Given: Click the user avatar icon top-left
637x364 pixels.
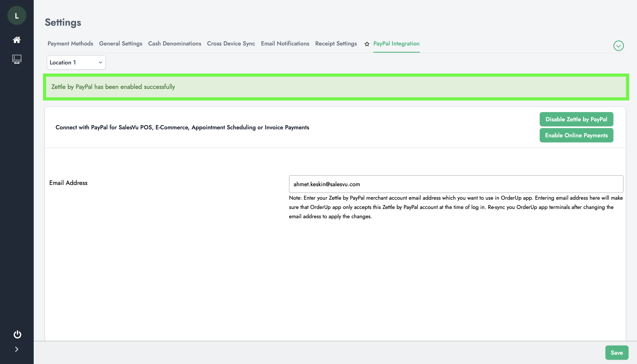Looking at the screenshot, I should pos(17,16).
